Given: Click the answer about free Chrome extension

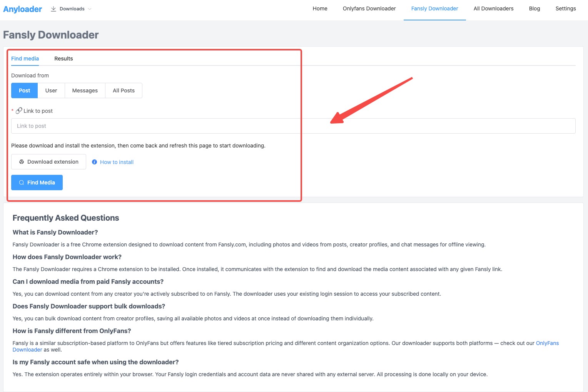Looking at the screenshot, I should click(249, 245).
